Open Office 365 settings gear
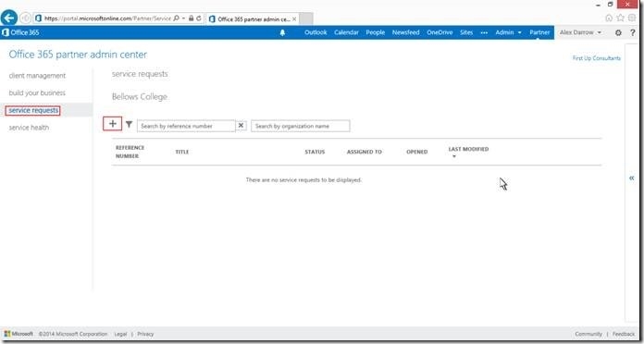This screenshot has height=344, width=644. (618, 33)
